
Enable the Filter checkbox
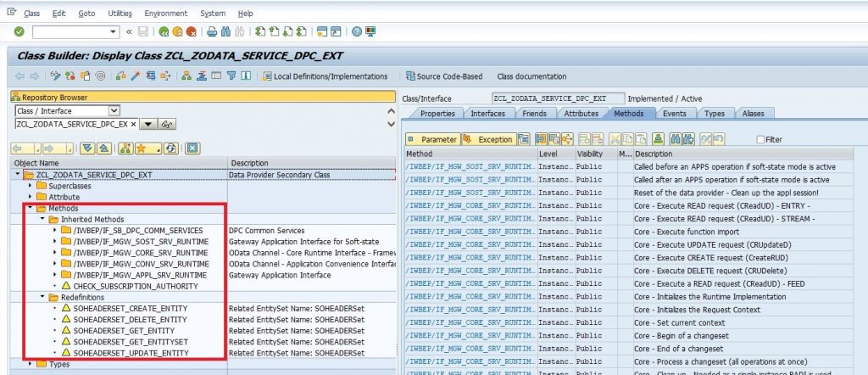pyautogui.click(x=760, y=140)
